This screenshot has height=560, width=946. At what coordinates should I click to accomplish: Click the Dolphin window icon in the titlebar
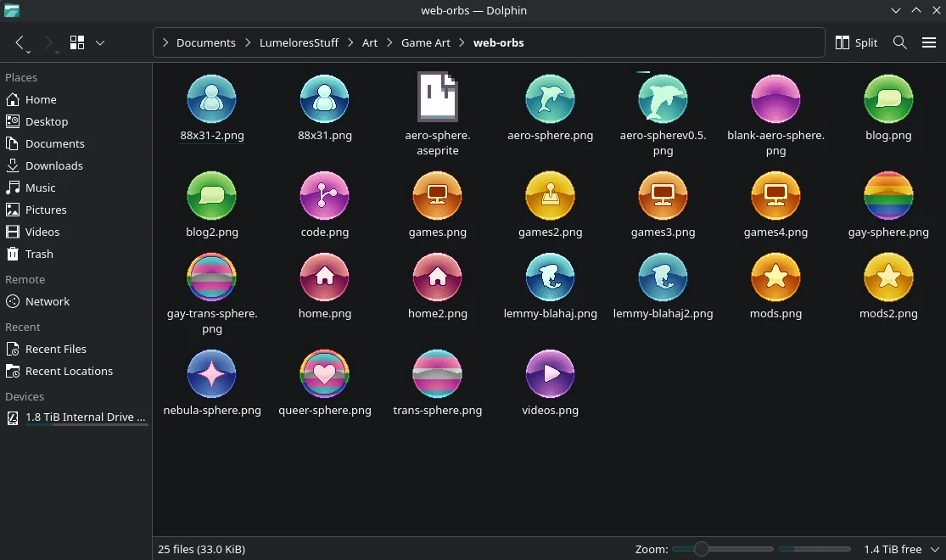(12, 10)
